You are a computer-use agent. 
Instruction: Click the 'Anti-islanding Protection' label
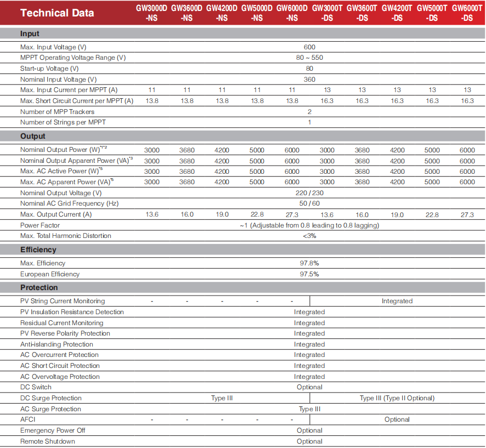pyautogui.click(x=56, y=344)
